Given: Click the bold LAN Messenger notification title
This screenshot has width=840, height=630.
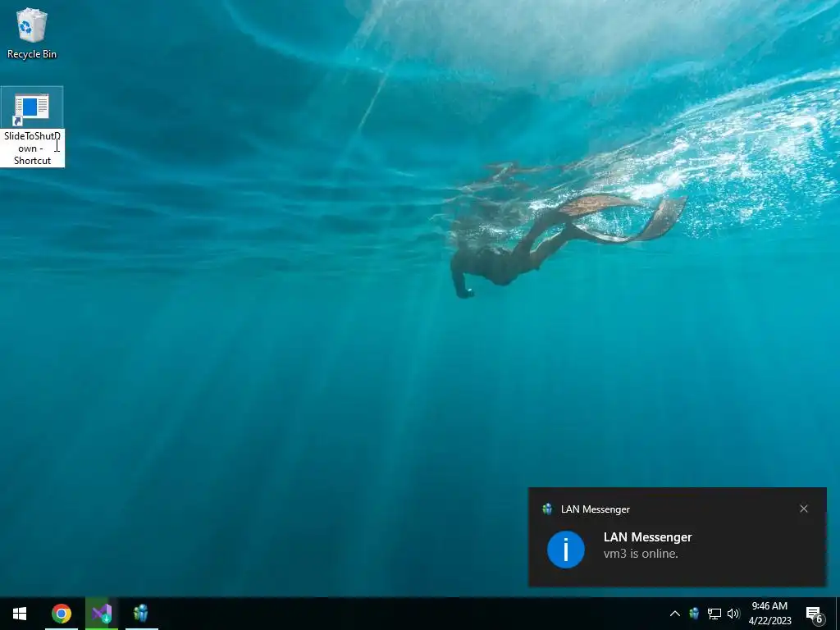Looking at the screenshot, I should pyautogui.click(x=648, y=536).
